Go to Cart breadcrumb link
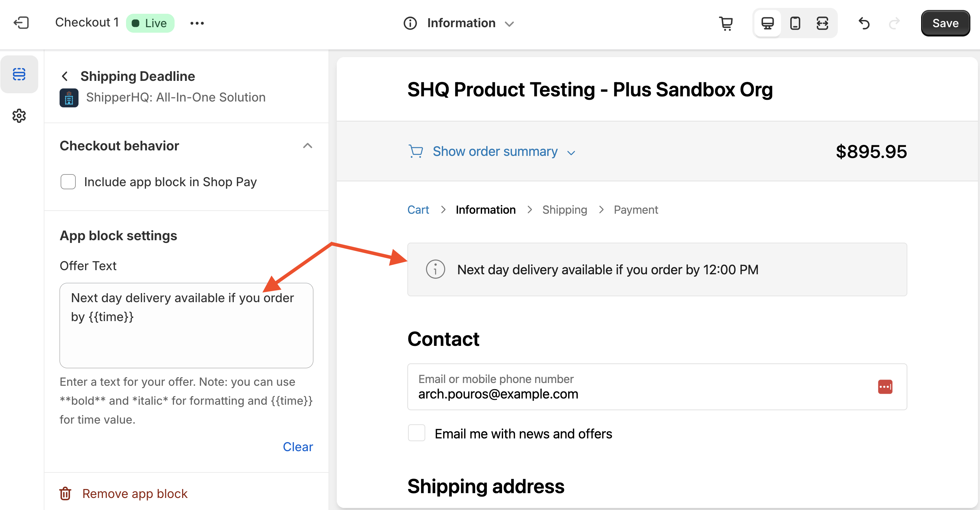Screen dimensions: 980x510 pyautogui.click(x=418, y=210)
